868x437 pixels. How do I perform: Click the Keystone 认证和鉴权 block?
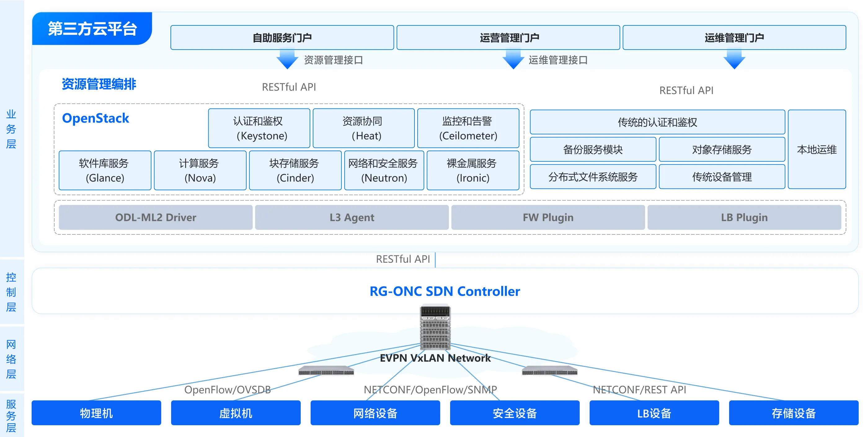point(259,128)
